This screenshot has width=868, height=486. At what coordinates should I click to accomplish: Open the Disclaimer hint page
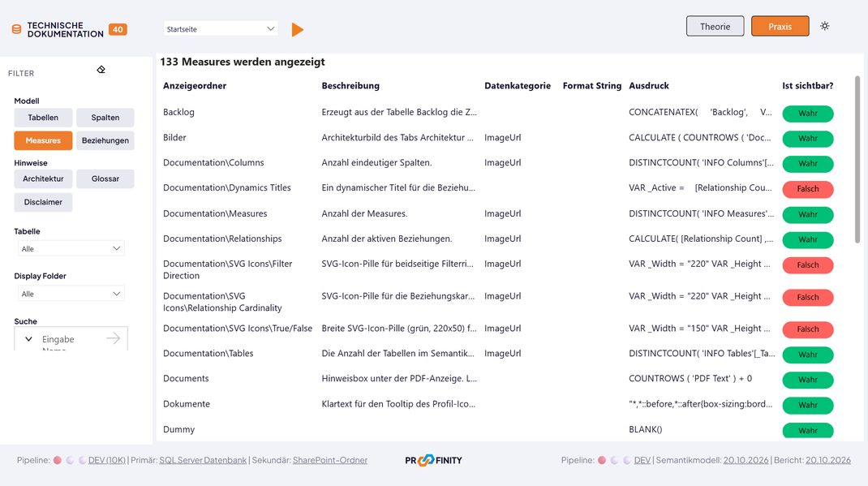click(43, 202)
